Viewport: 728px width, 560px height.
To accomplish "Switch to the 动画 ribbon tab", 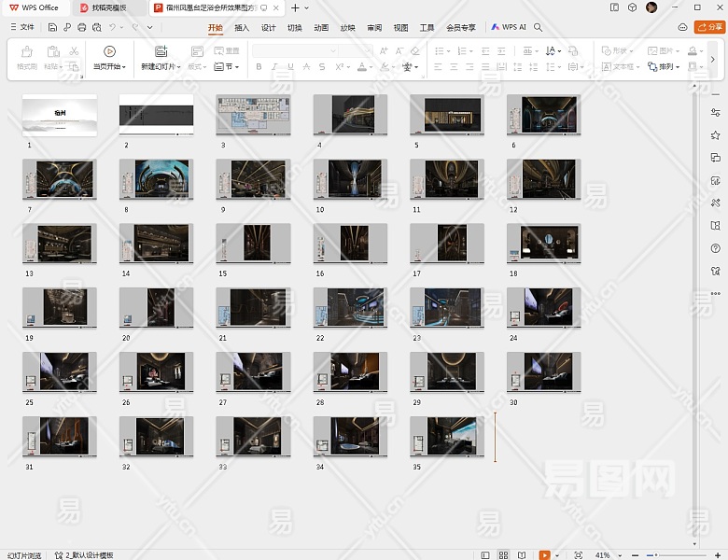I will (321, 28).
